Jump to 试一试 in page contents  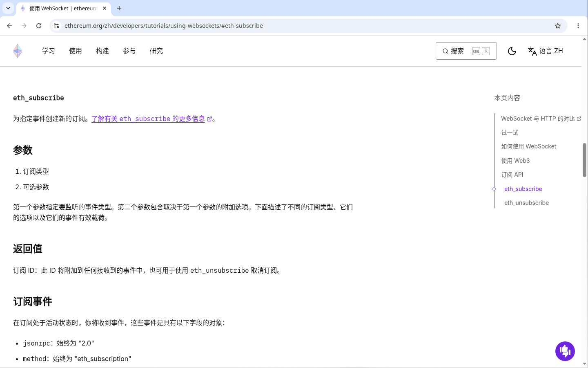tap(510, 132)
